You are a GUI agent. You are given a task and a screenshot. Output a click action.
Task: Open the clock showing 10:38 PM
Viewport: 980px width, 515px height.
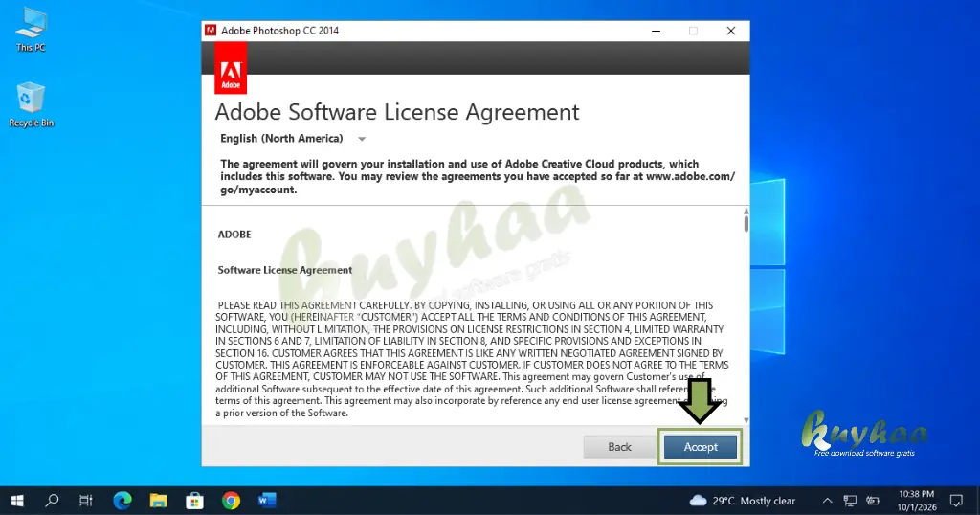point(917,501)
